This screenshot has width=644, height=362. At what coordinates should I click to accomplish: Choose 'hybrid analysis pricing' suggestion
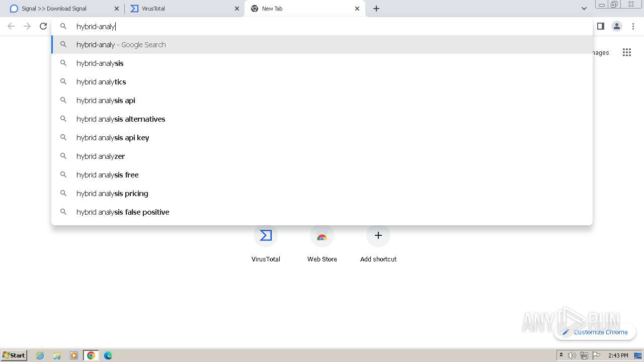pos(322,194)
